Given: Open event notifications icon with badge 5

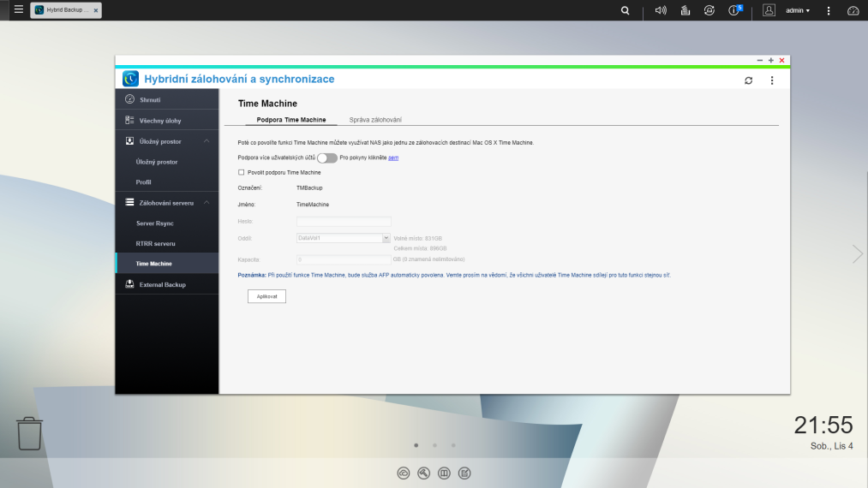Looking at the screenshot, I should [733, 10].
